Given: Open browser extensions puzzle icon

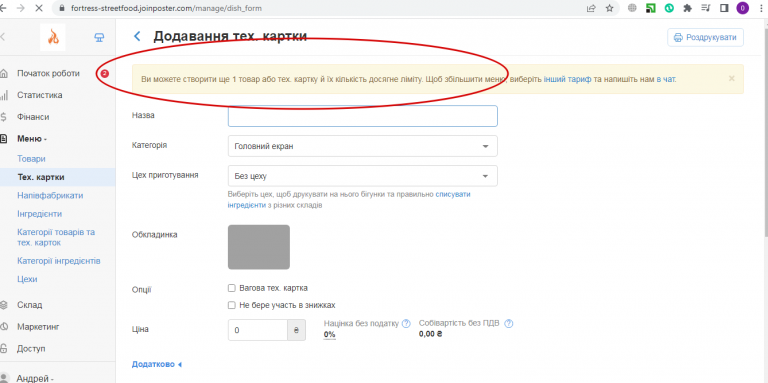Looking at the screenshot, I should tap(688, 8).
